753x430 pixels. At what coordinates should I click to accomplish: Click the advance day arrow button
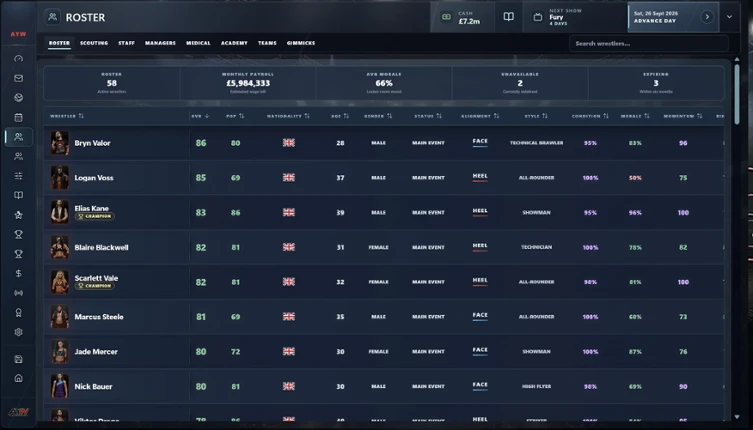[x=706, y=17]
